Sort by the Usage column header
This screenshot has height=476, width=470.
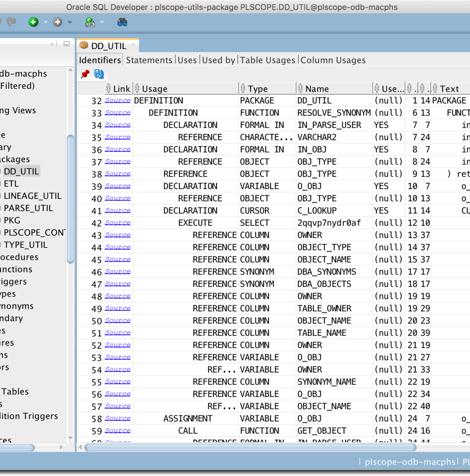pyautogui.click(x=186, y=89)
